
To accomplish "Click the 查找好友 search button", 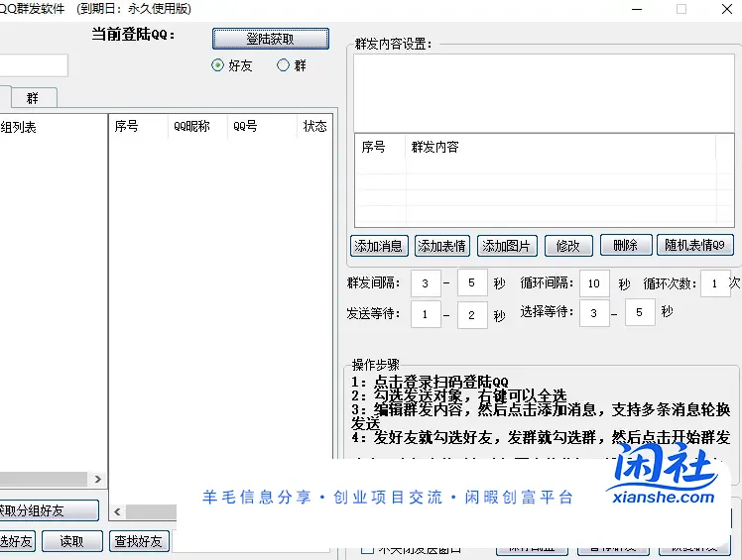I will (140, 541).
